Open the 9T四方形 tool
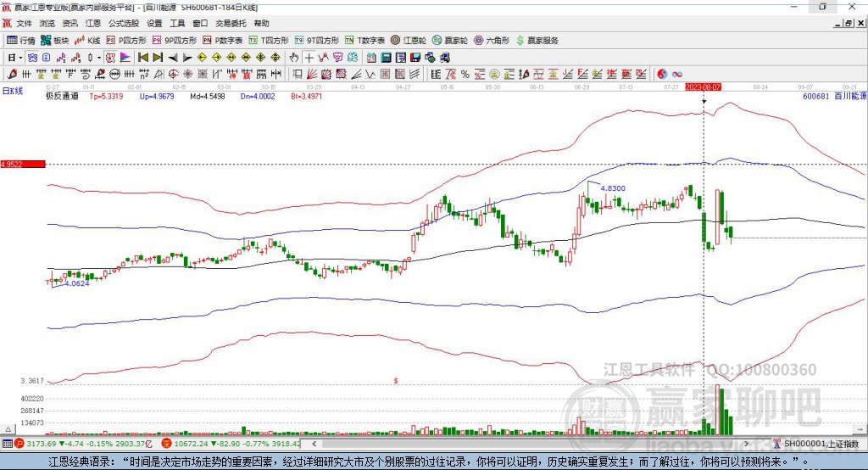 click(x=317, y=41)
